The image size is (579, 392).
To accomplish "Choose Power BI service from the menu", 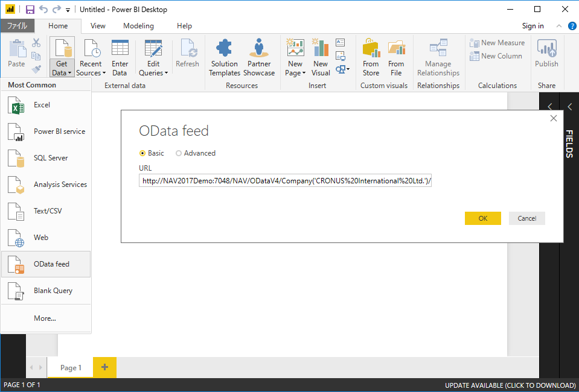I will 46,131.
